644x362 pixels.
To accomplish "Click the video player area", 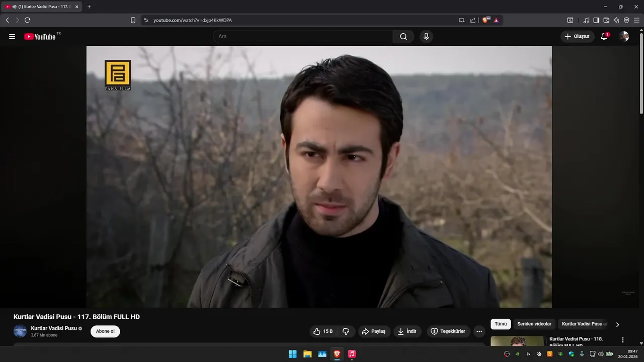I will pyautogui.click(x=319, y=177).
